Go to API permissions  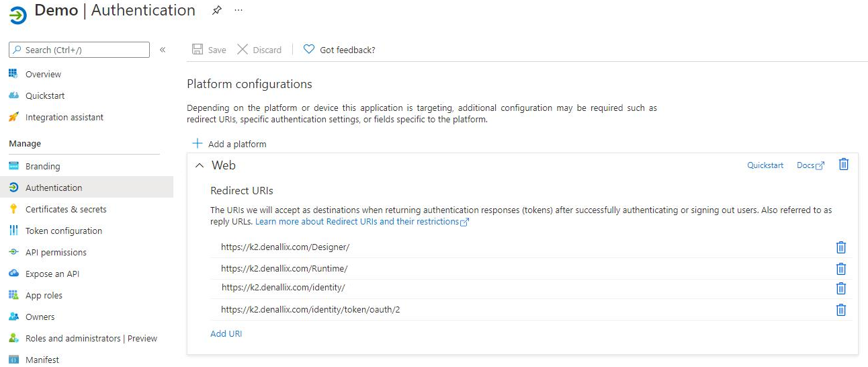coord(56,252)
